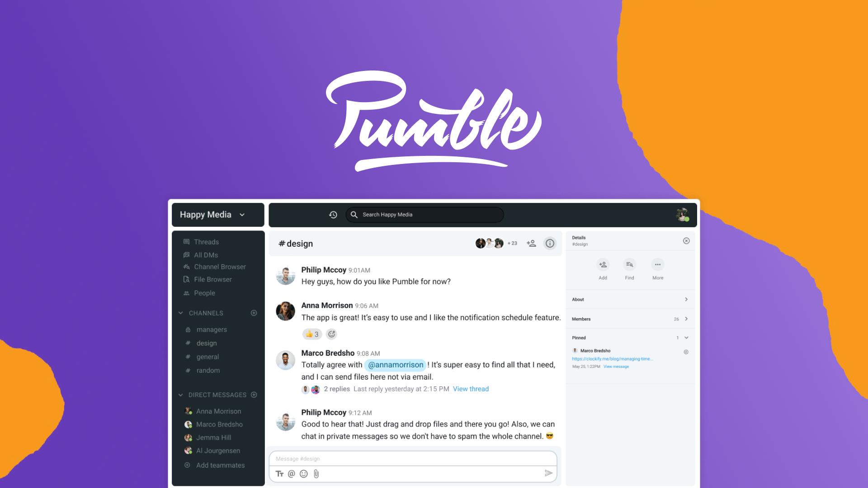Viewport: 868px width, 488px height.
Task: Click the channel info icon
Action: 550,243
